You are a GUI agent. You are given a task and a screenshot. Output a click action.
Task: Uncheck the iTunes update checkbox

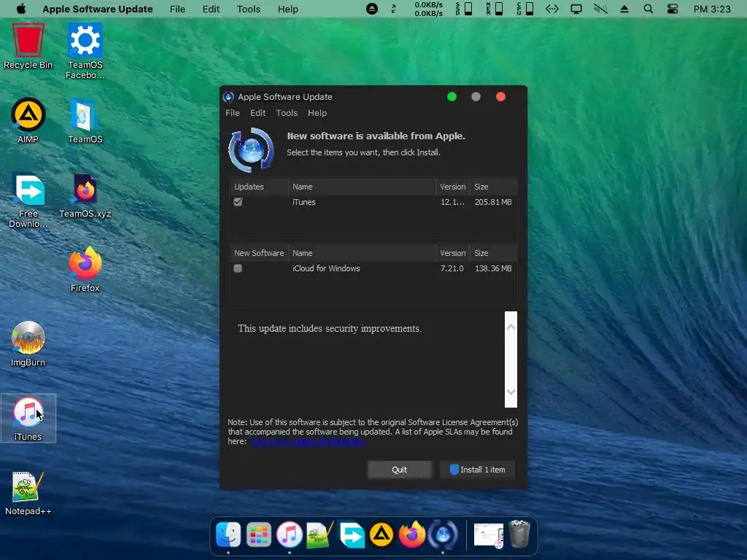(238, 202)
